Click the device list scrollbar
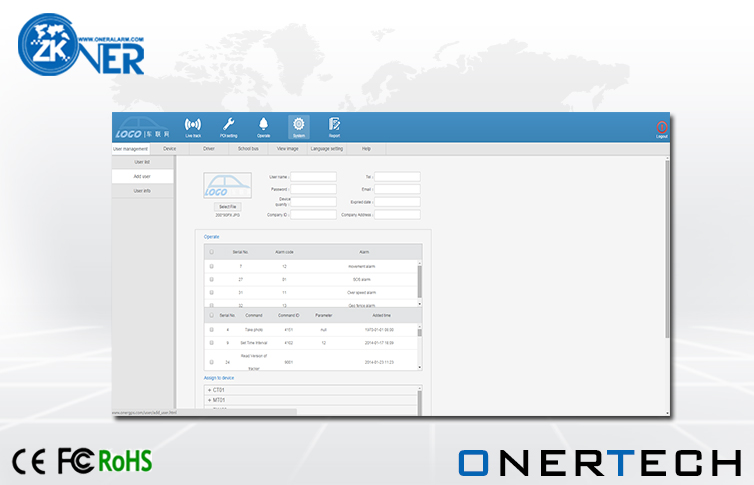Screen dimensions: 754x485 click(x=420, y=403)
